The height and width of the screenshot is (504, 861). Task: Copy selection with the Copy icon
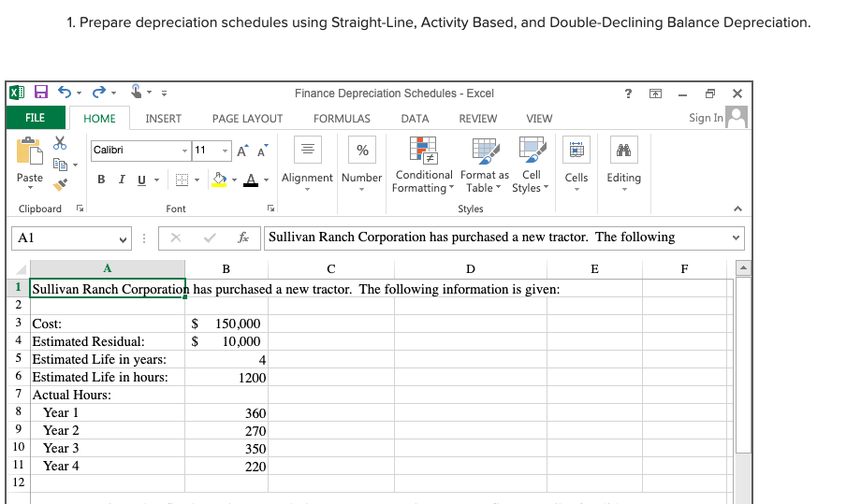coord(60,164)
